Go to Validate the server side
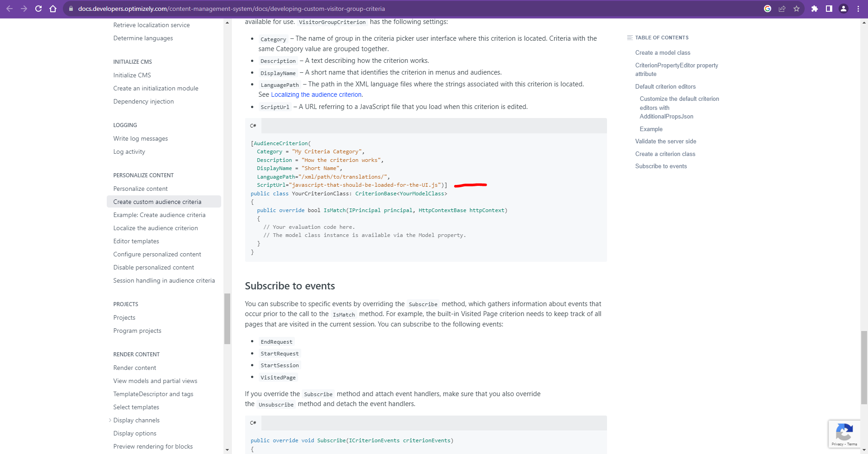This screenshot has width=868, height=454. coord(665,141)
